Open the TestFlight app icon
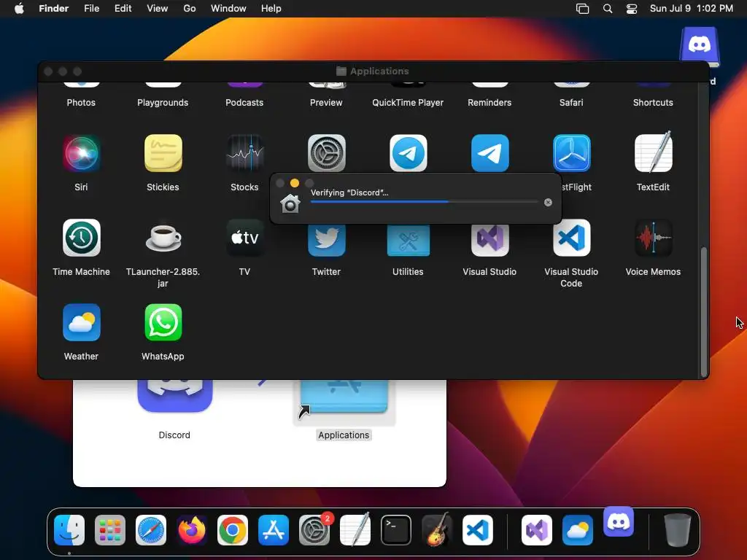This screenshot has width=747, height=560. [x=572, y=153]
